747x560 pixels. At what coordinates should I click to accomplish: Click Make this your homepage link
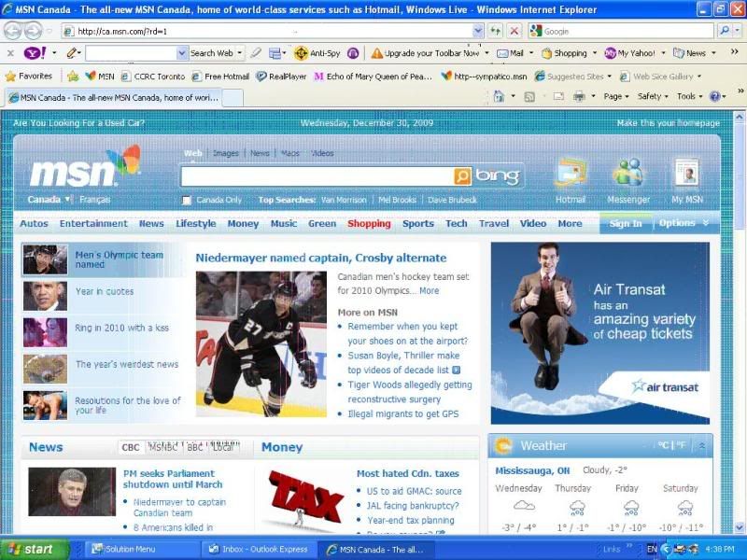[668, 123]
